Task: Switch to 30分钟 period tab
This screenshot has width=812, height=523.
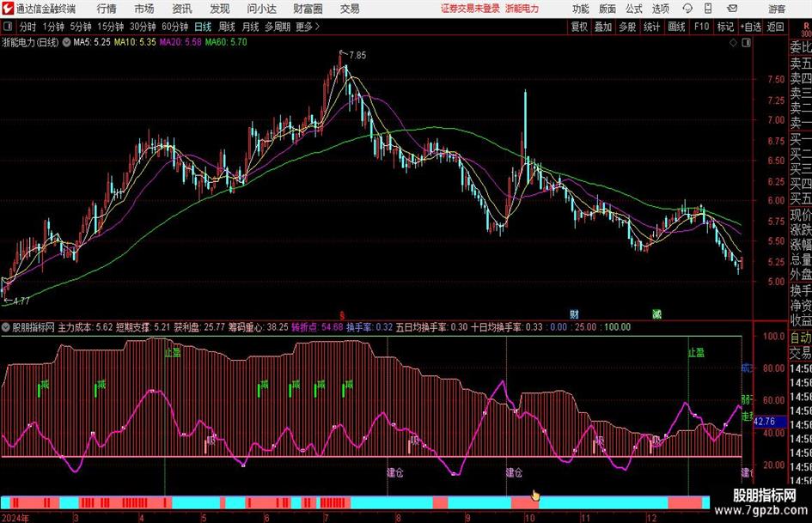Action: click(143, 27)
